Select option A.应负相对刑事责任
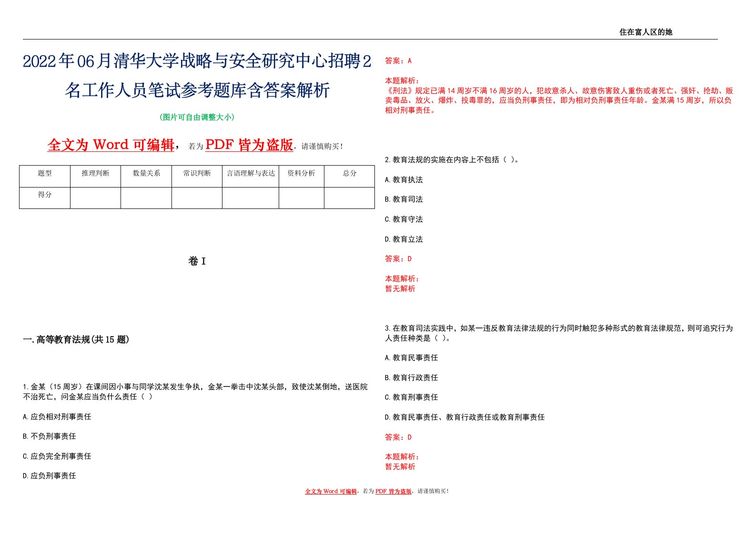 click(x=57, y=416)
